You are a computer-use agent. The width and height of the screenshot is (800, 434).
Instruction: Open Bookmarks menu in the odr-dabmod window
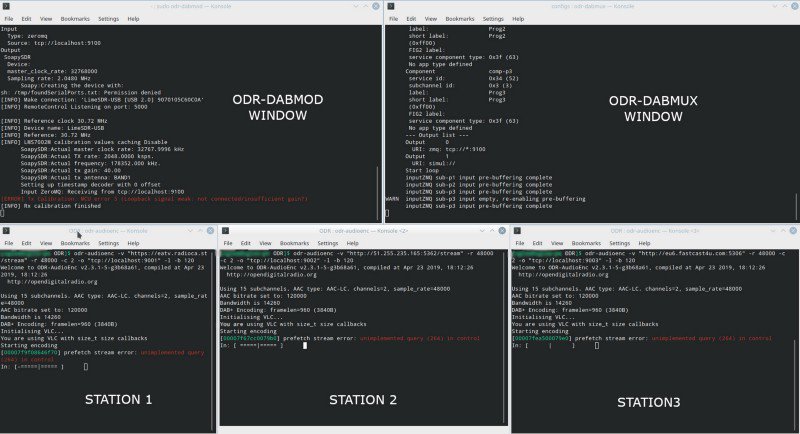coord(75,19)
